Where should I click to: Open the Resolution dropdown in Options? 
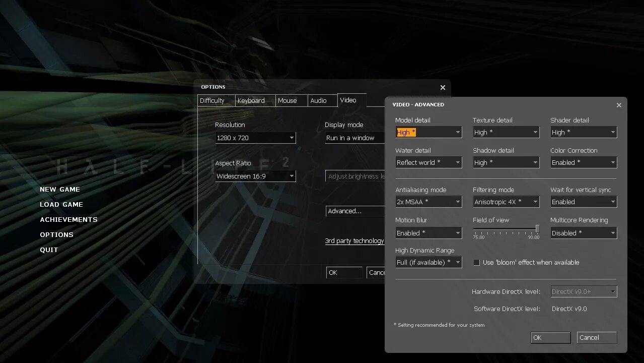[x=255, y=138]
